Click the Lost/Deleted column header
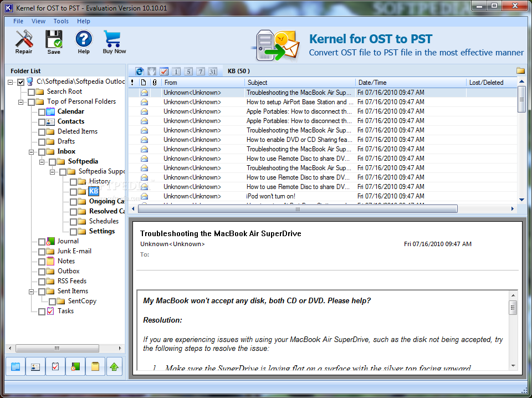The width and height of the screenshot is (532, 398). point(492,83)
